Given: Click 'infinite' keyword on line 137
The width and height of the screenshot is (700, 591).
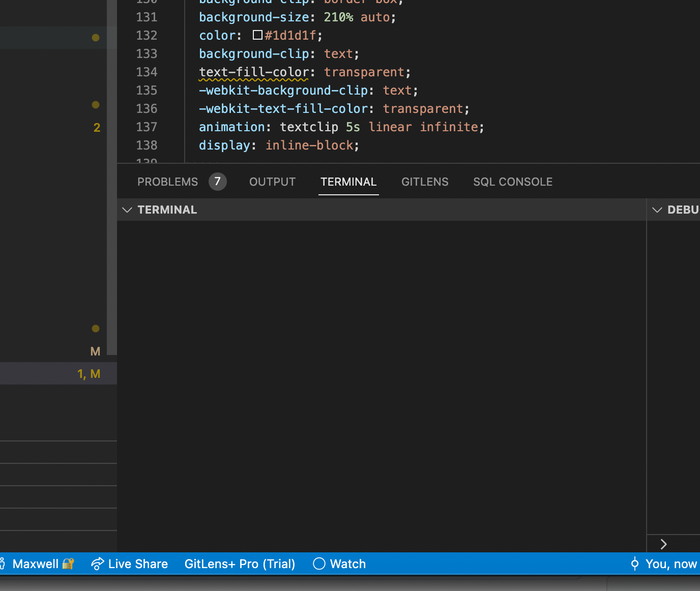Looking at the screenshot, I should click(449, 127).
